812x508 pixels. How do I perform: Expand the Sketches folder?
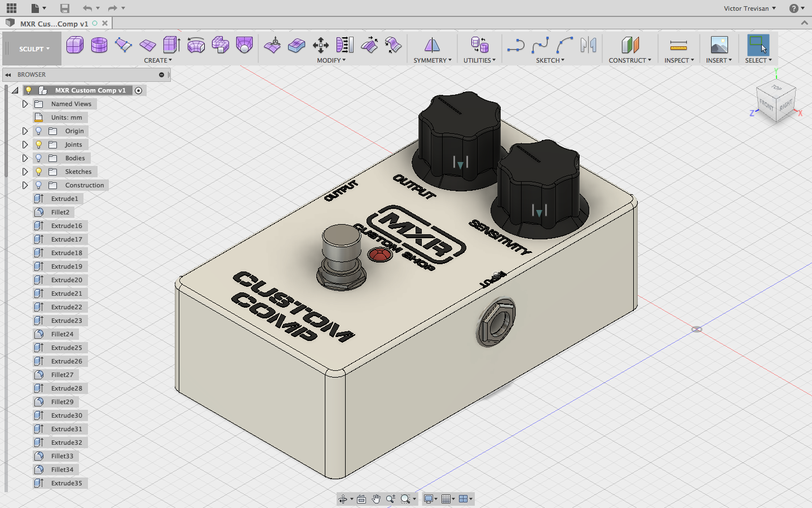pyautogui.click(x=25, y=172)
